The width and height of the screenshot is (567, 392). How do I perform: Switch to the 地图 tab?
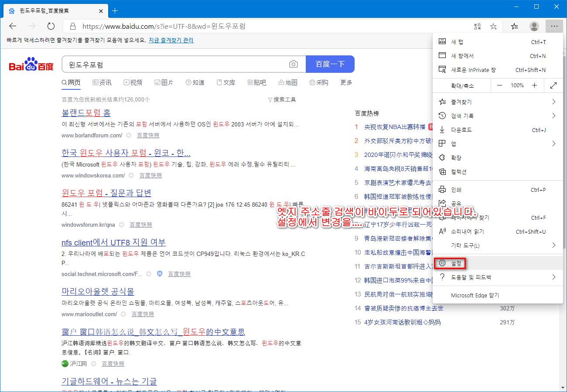[288, 82]
